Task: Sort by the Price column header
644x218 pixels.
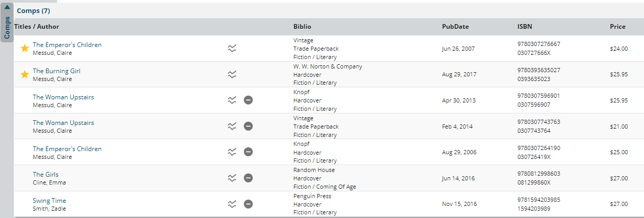Action: click(x=617, y=27)
